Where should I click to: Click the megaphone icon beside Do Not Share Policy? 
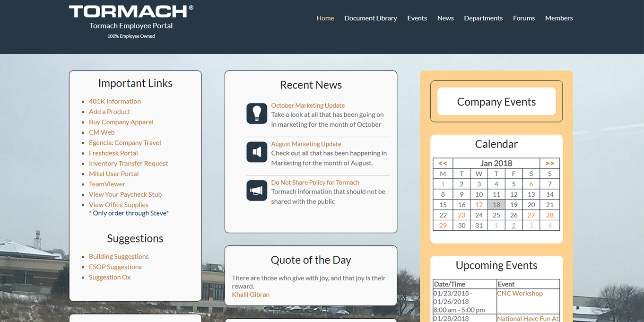click(x=257, y=191)
